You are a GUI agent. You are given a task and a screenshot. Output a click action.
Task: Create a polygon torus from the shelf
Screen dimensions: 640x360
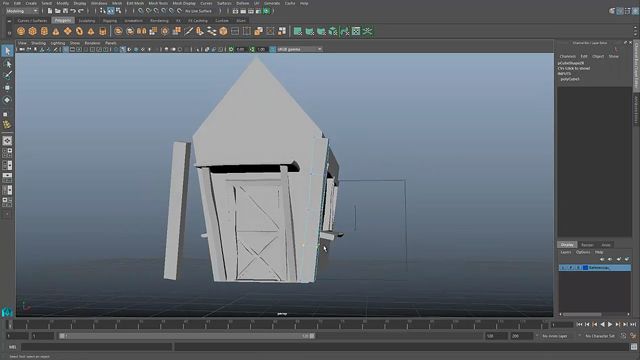pyautogui.click(x=79, y=31)
